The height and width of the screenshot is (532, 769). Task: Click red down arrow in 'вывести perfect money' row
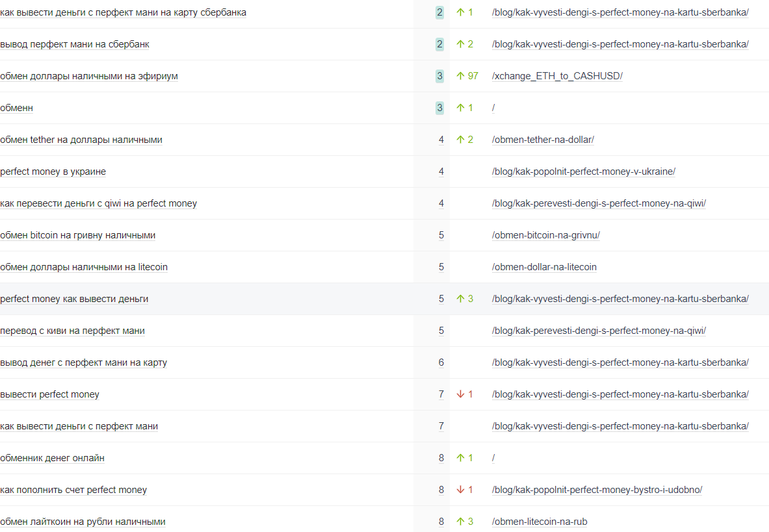coord(460,394)
